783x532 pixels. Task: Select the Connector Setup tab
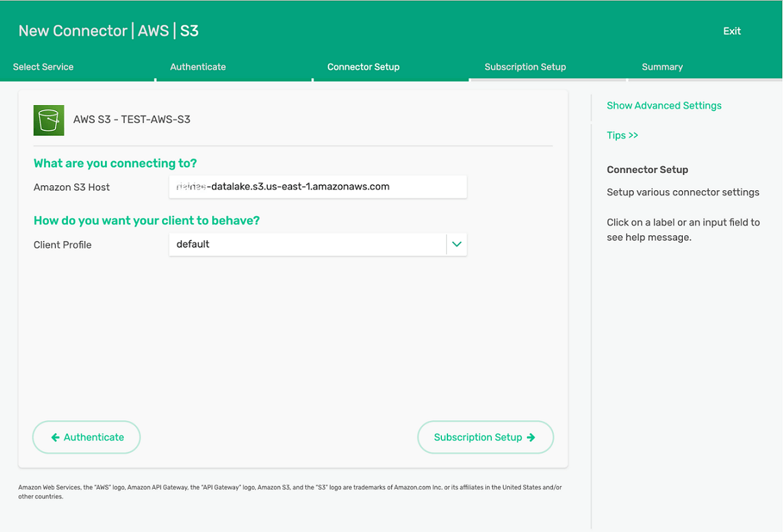tap(363, 67)
